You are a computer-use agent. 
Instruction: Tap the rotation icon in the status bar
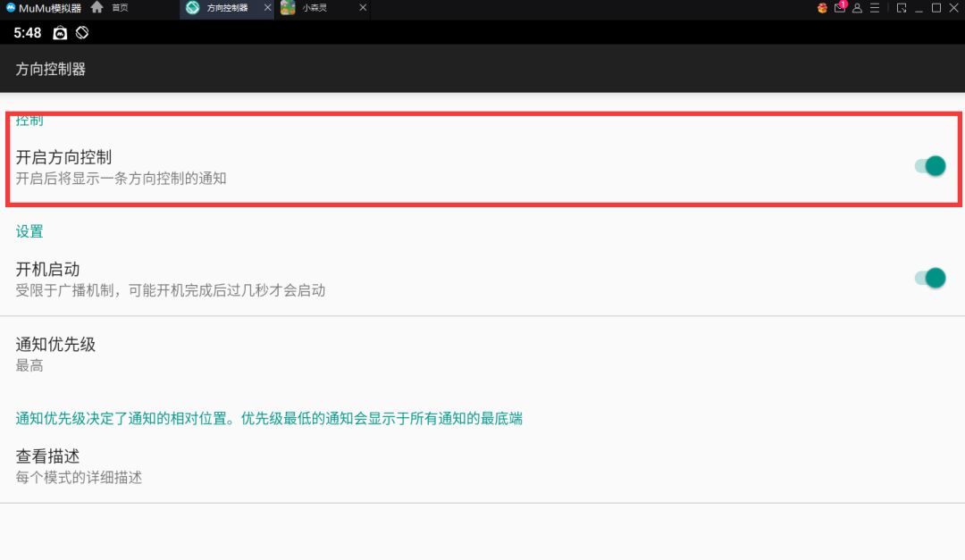click(x=82, y=33)
